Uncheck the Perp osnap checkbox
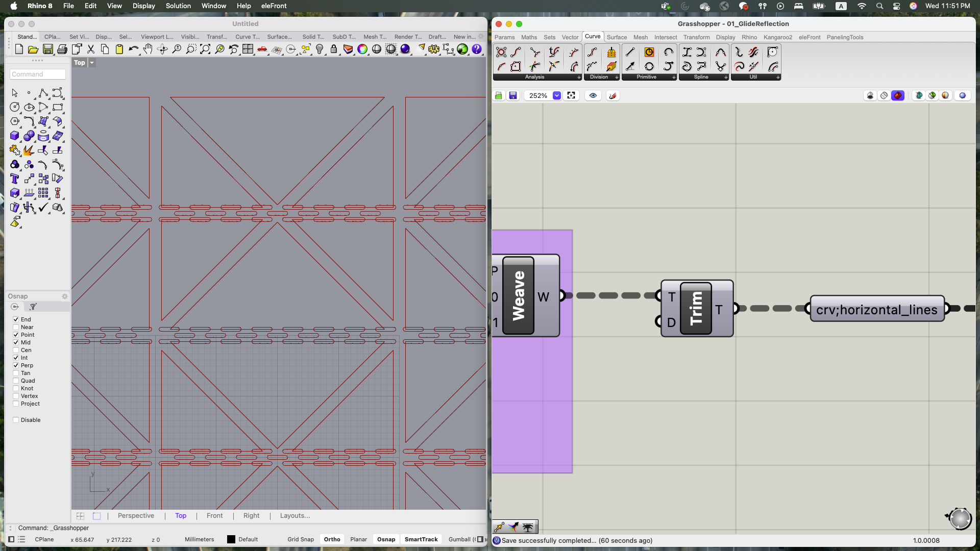Screen dimensions: 980x551 pos(16,365)
